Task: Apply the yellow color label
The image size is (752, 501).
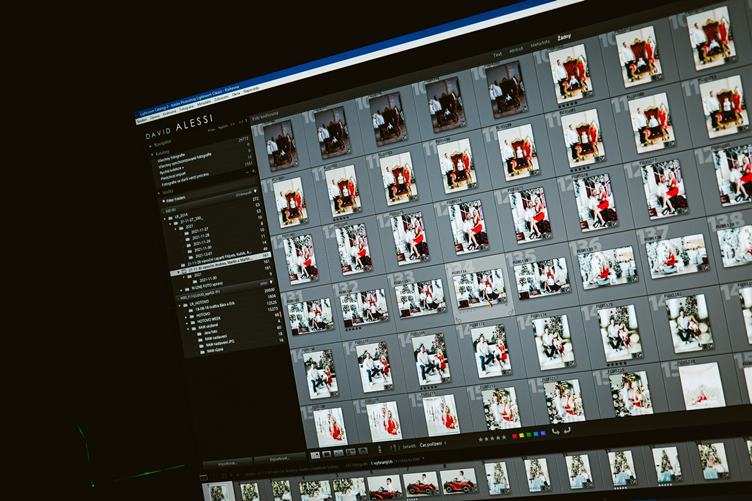Action: point(522,435)
